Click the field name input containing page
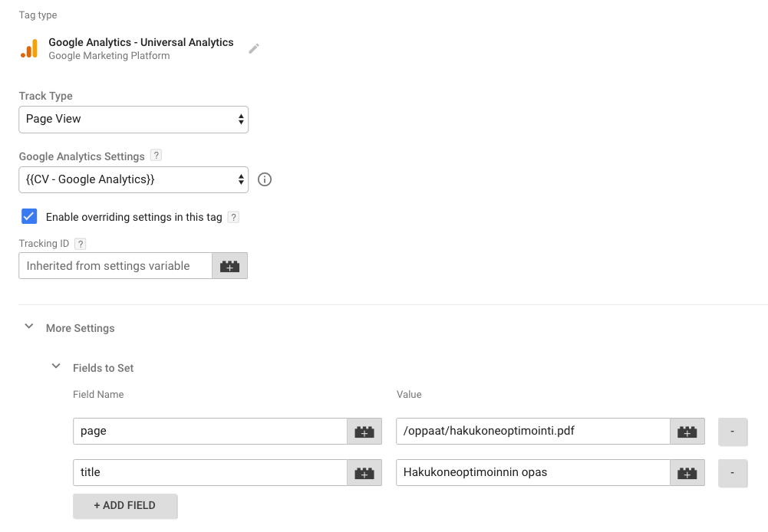The image size is (768, 532). (210, 431)
